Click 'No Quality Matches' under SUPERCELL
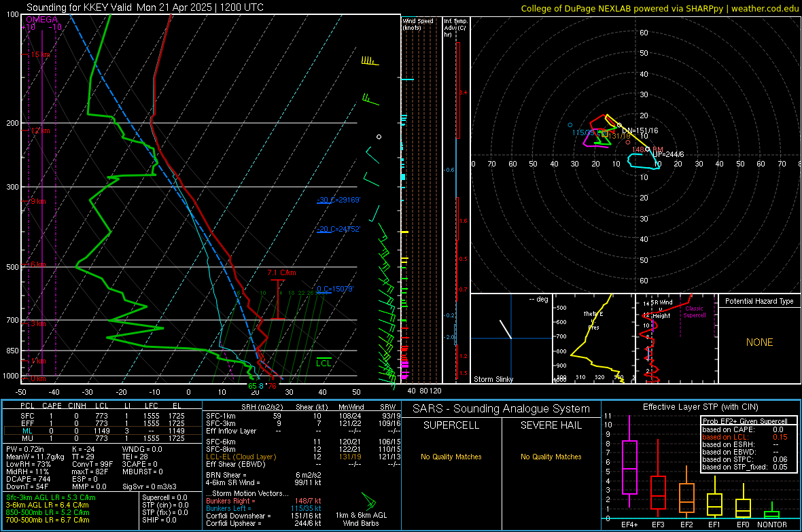802x532 pixels. point(451,457)
